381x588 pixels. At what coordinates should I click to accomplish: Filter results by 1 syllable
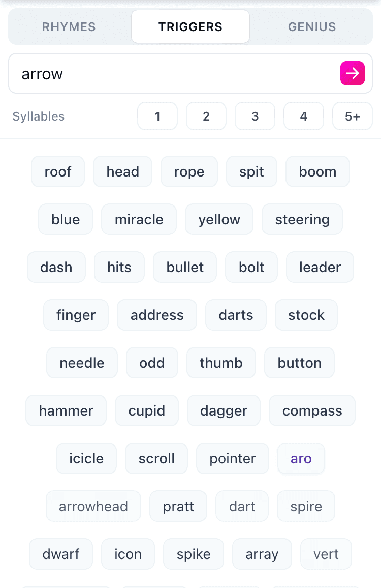pos(157,116)
